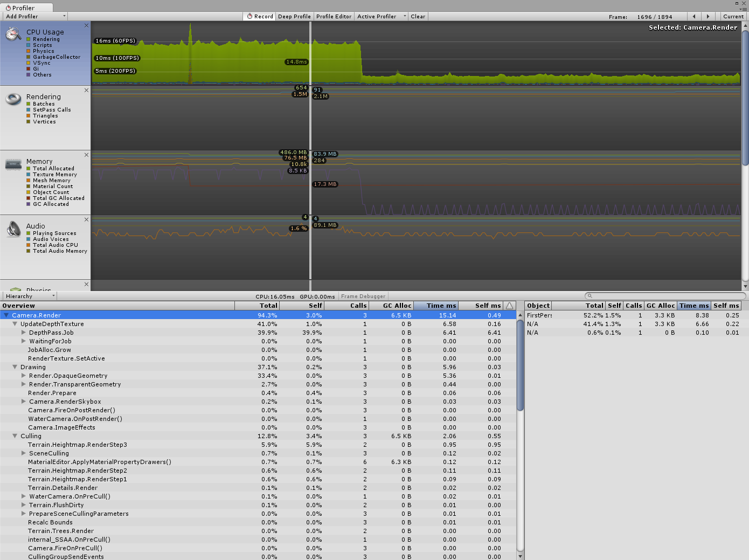Toggle Profile Editor option
This screenshot has height=560, width=749.
(x=334, y=16)
